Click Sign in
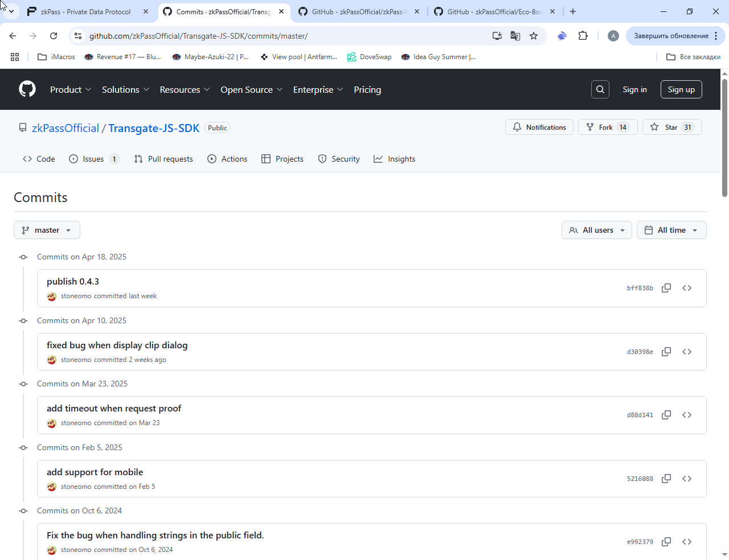Image resolution: width=729 pixels, height=560 pixels. (634, 89)
